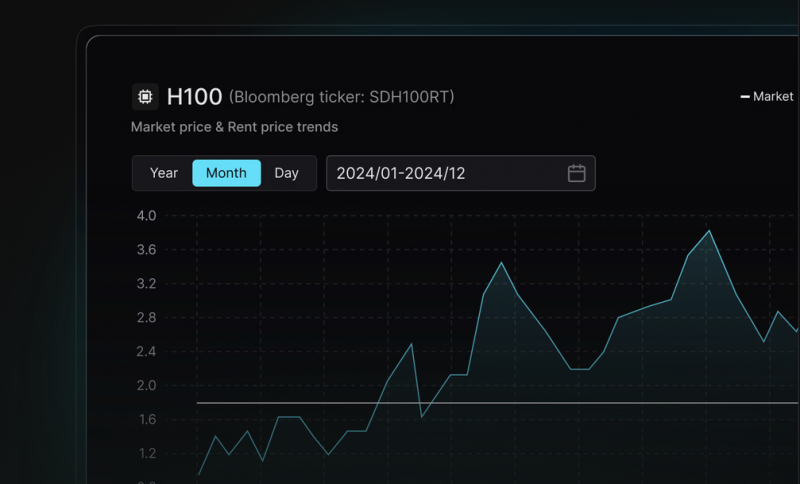Click the chart line's lowest starting point
The image size is (800, 484).
[198, 475]
